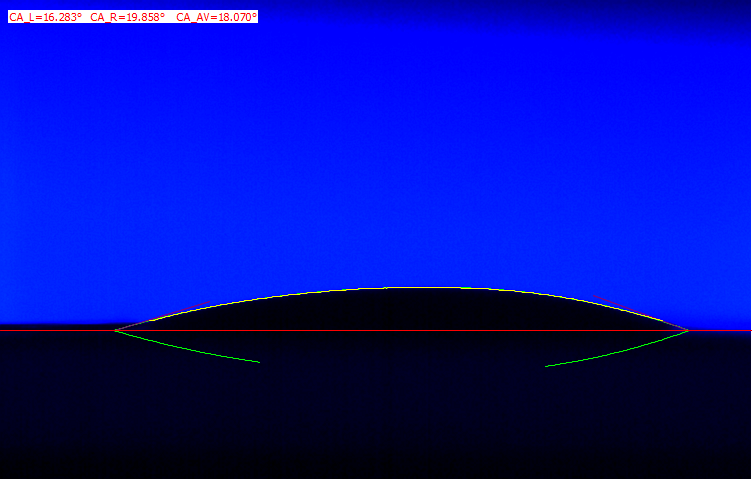Click the inner end of right green curve
This screenshot has height=480, width=752.
[x=546, y=366]
